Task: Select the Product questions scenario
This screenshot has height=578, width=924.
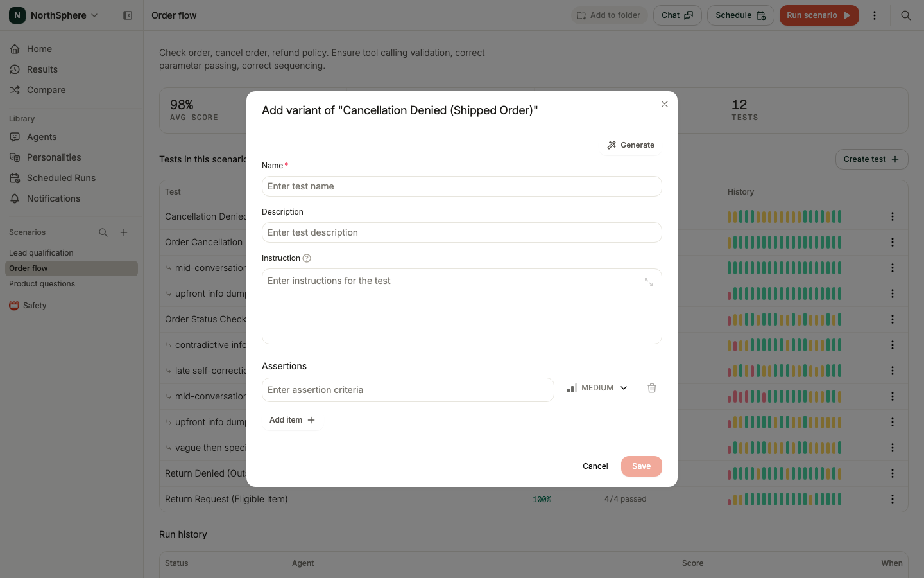Action: click(71, 284)
